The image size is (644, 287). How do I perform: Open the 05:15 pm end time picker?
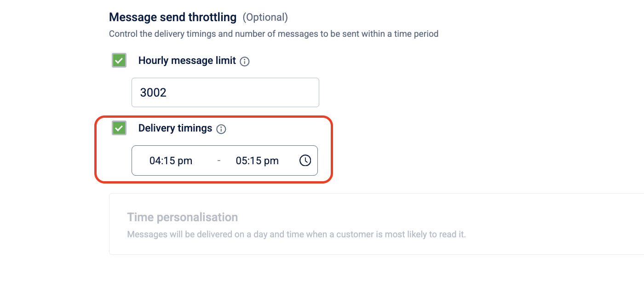pos(257,161)
